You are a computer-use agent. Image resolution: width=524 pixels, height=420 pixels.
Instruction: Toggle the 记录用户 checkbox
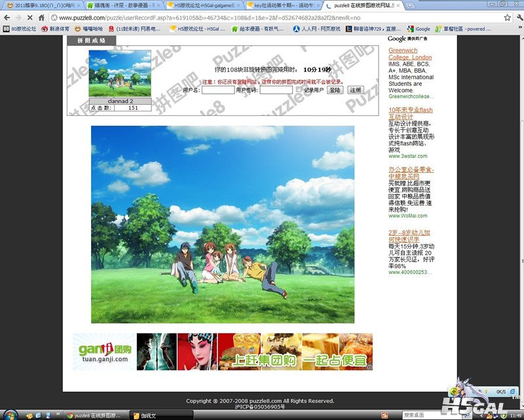point(299,89)
